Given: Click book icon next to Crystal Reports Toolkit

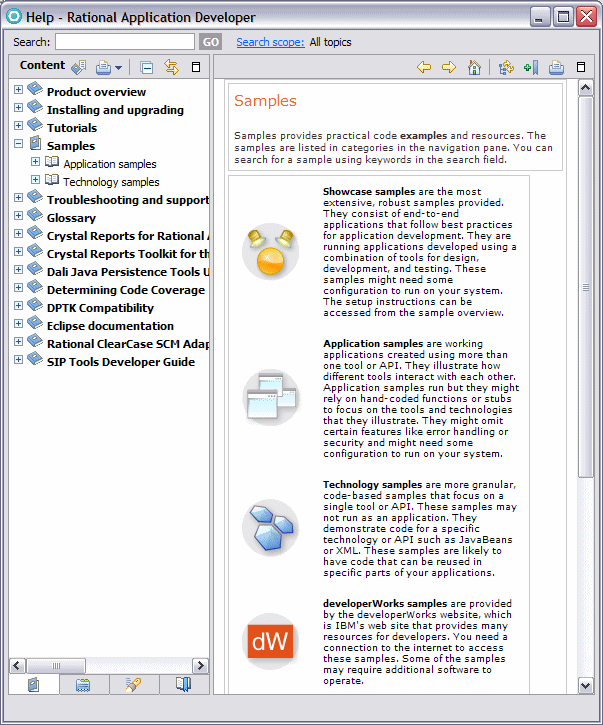Looking at the screenshot, I should 35,251.
